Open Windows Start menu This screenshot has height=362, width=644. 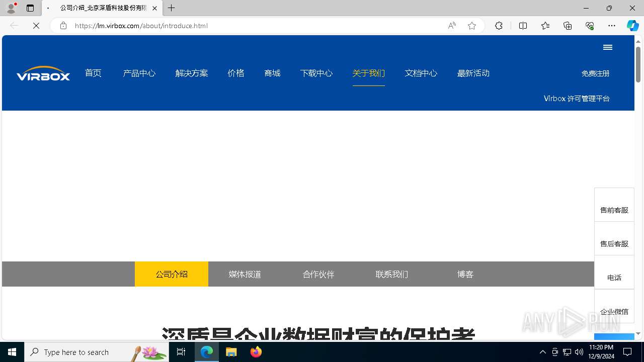click(12, 352)
